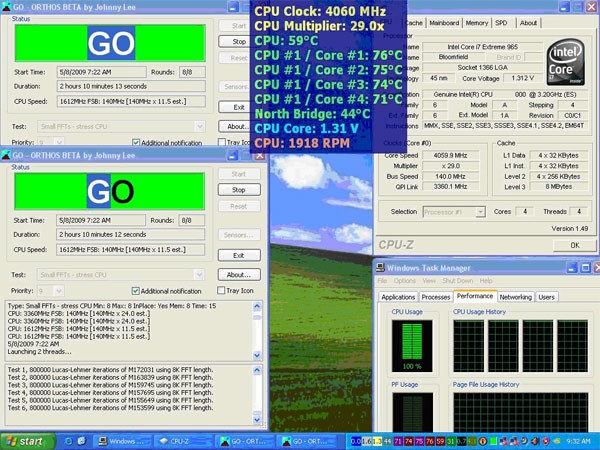Click Stop in back ORTHOS window

tap(235, 41)
